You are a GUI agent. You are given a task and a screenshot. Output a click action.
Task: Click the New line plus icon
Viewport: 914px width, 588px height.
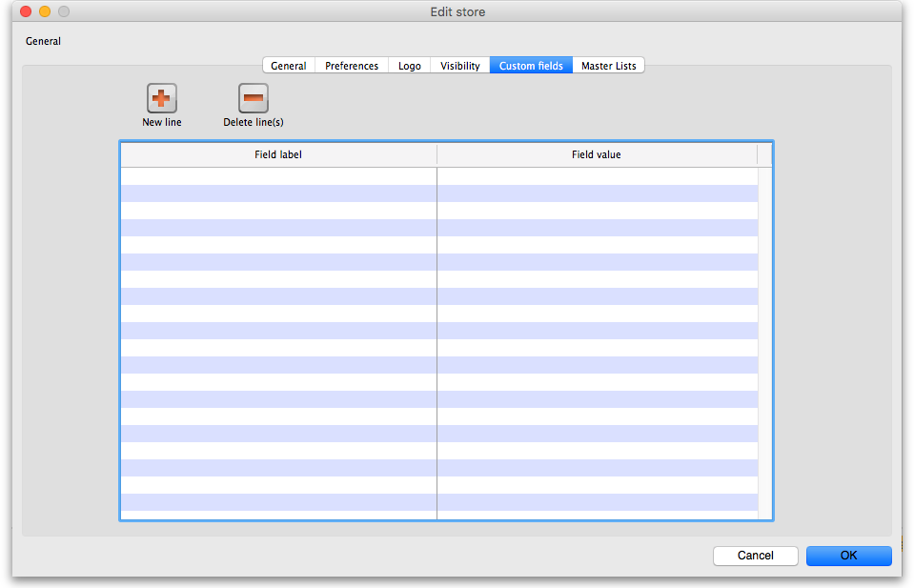[161, 98]
